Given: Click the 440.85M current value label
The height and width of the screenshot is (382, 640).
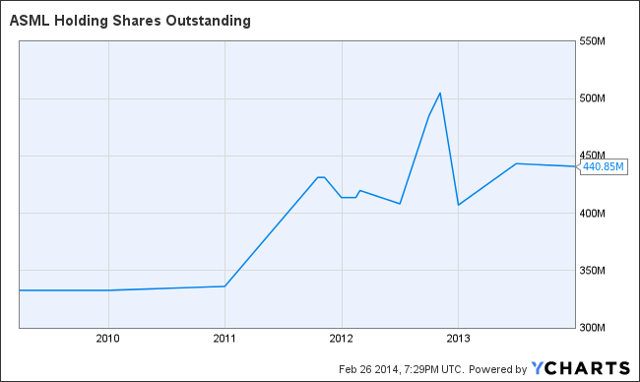Looking at the screenshot, I should 603,167.
